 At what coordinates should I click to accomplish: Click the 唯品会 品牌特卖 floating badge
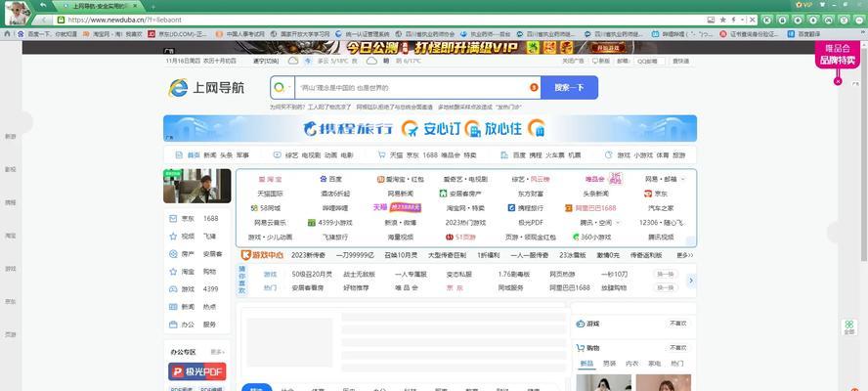(x=838, y=55)
